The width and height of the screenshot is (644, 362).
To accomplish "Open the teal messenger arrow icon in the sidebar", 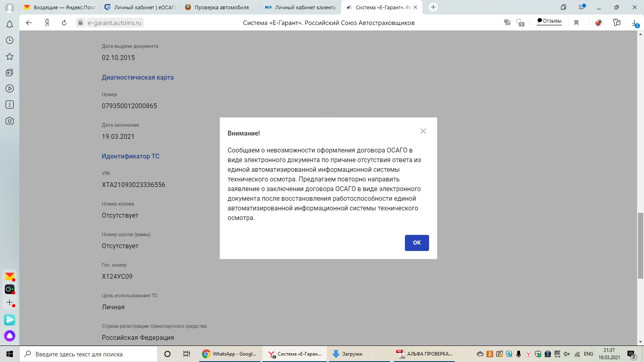I will [x=10, y=320].
